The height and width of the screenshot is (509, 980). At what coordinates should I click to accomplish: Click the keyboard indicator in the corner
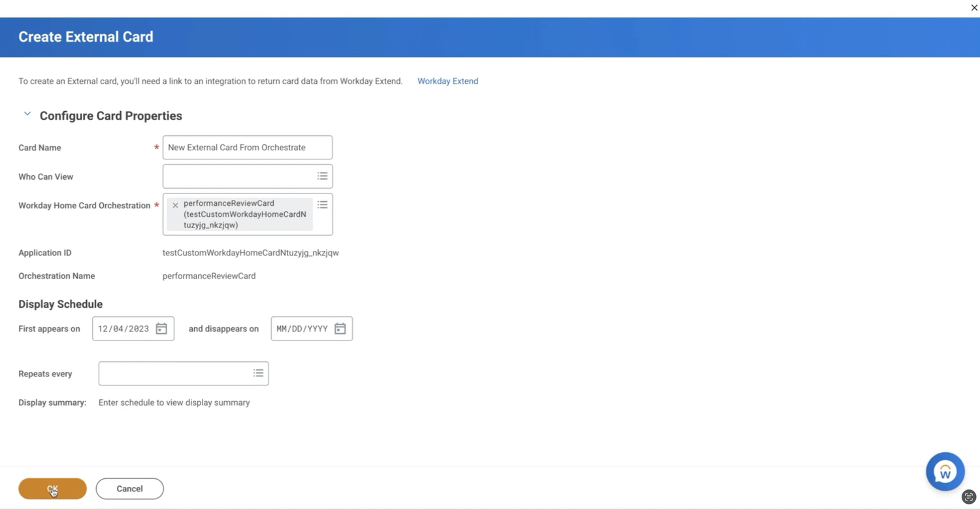pyautogui.click(x=969, y=497)
